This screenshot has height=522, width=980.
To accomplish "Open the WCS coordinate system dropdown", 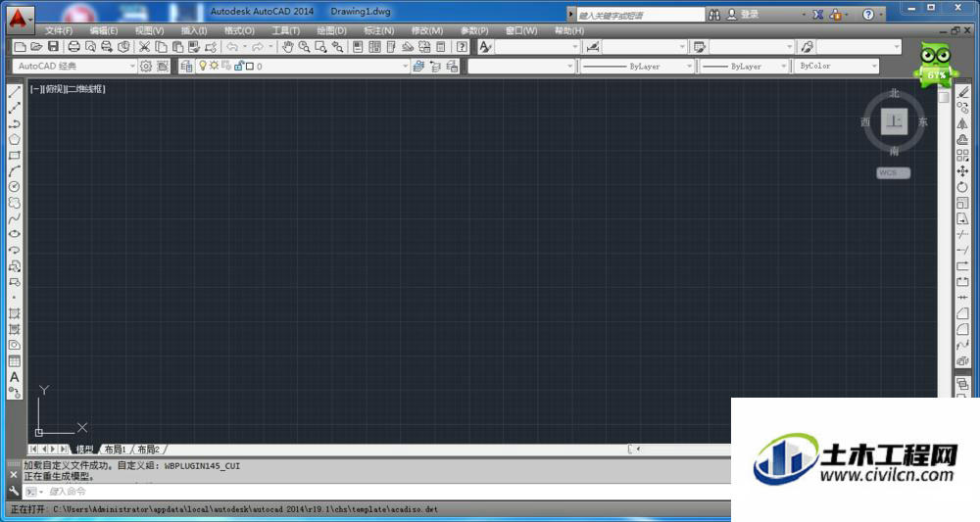I will (893, 173).
